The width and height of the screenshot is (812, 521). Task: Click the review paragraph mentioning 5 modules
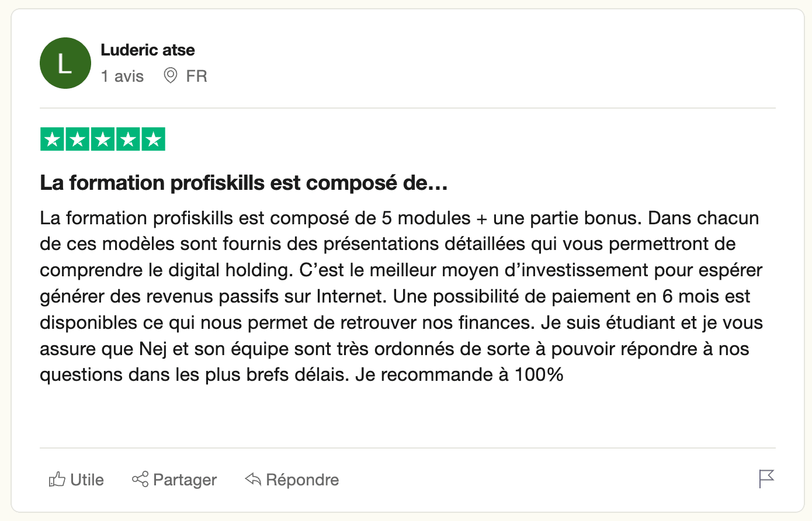coord(401,296)
